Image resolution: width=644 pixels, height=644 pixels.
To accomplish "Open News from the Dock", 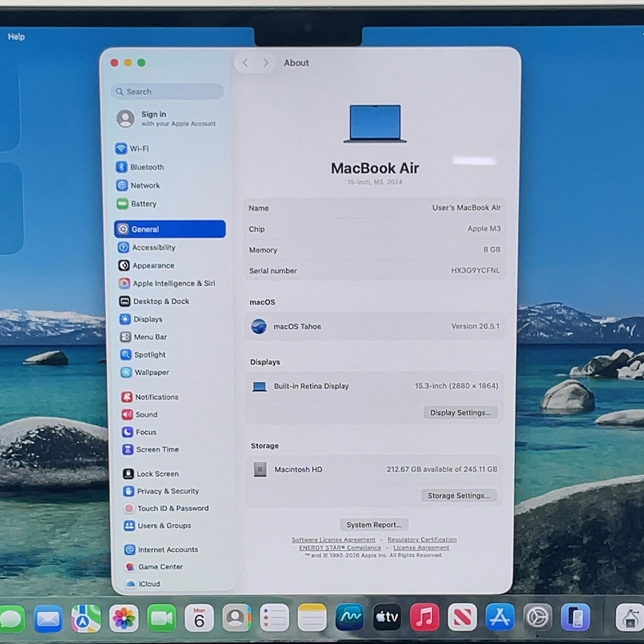I will tap(462, 617).
